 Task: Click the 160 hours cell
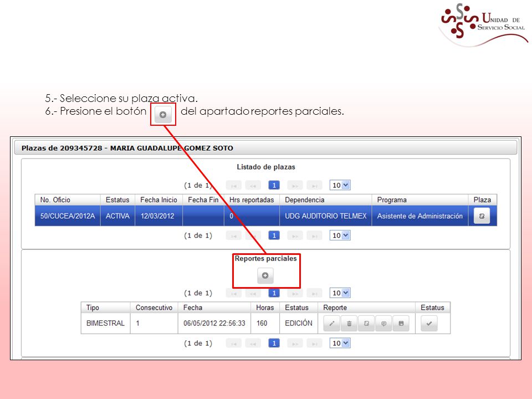point(265,323)
